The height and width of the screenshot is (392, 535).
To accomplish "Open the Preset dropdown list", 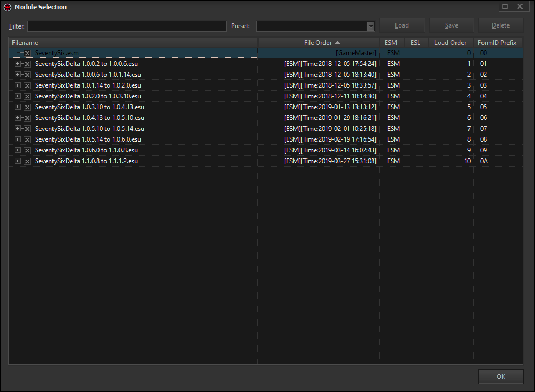I will tap(371, 26).
